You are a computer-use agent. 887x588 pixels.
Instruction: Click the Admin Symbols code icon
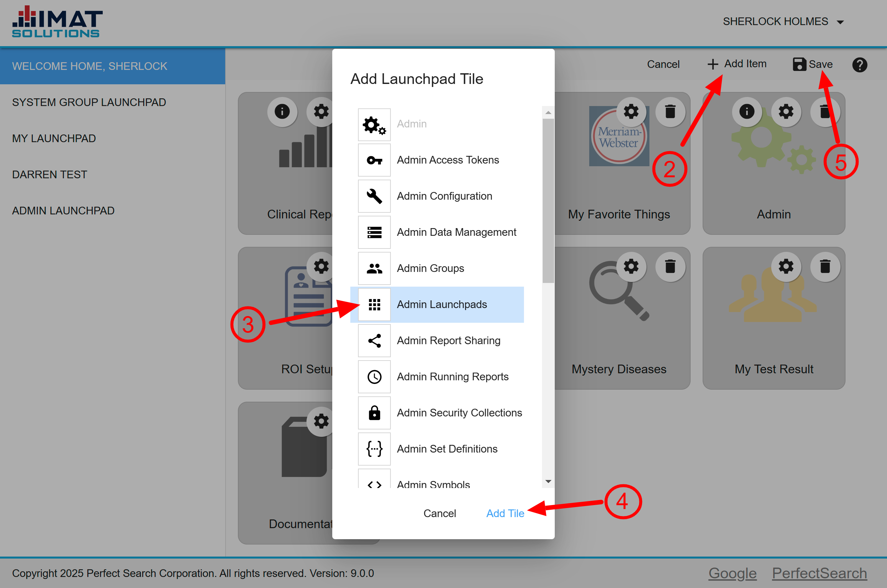coord(374,484)
